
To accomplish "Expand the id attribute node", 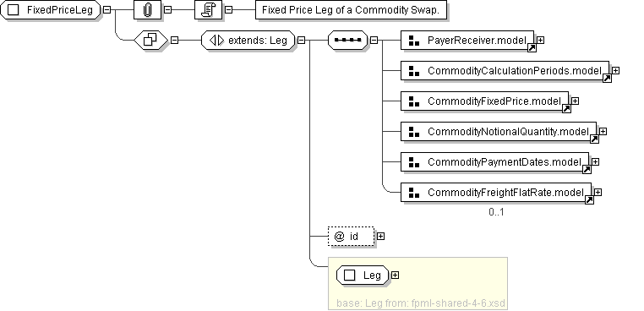I will point(380,237).
